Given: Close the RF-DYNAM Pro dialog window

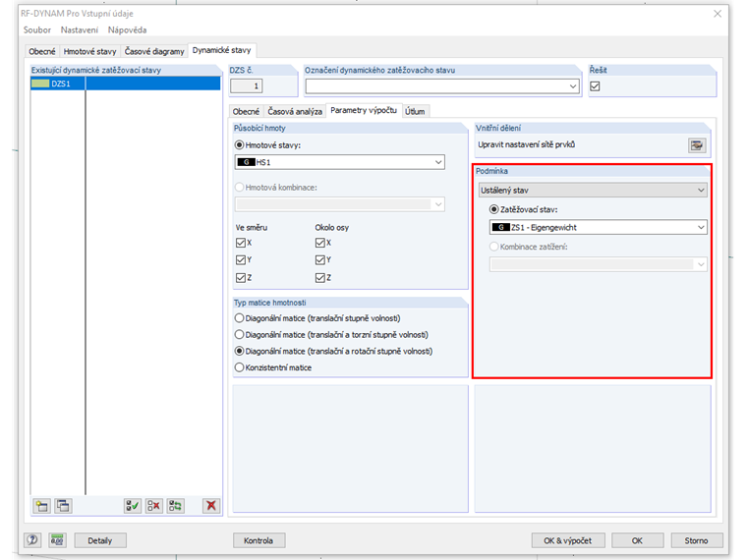Looking at the screenshot, I should [x=718, y=14].
